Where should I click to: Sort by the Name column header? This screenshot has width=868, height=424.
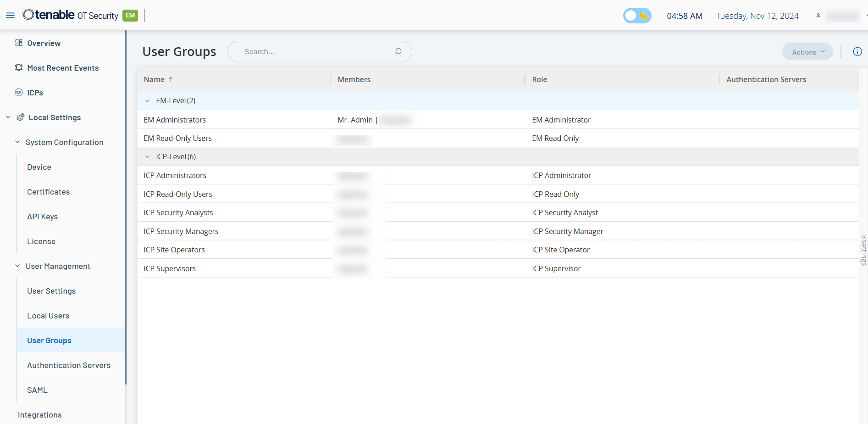154,79
